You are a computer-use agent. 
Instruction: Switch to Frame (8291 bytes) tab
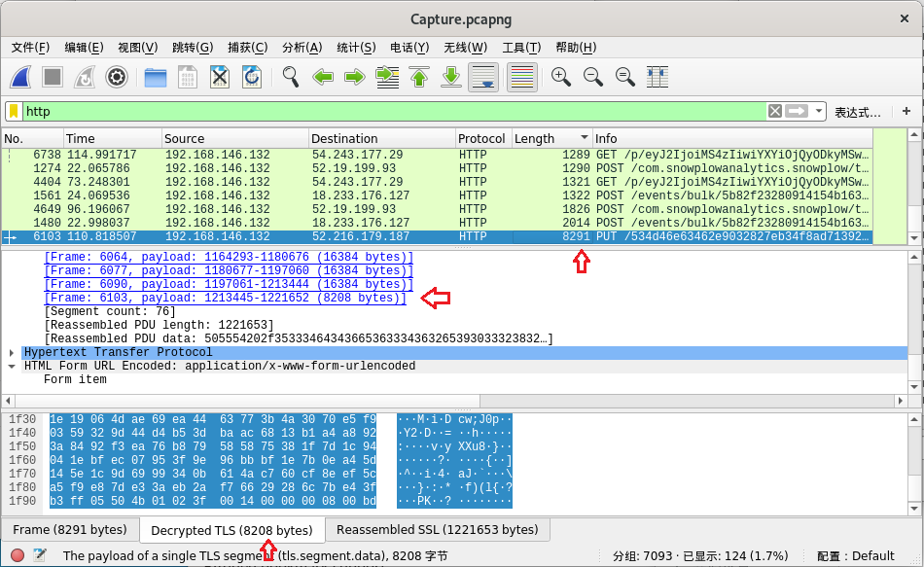(x=70, y=530)
